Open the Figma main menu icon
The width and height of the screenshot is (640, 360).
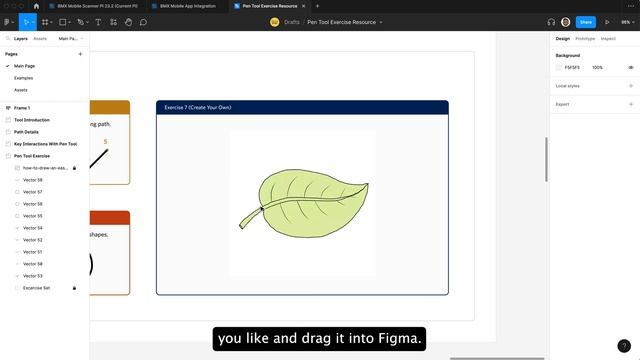[7, 22]
